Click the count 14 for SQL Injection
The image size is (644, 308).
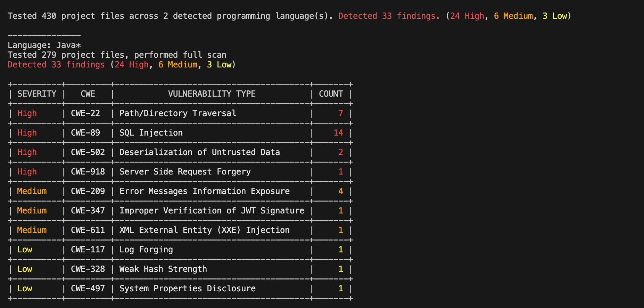338,133
